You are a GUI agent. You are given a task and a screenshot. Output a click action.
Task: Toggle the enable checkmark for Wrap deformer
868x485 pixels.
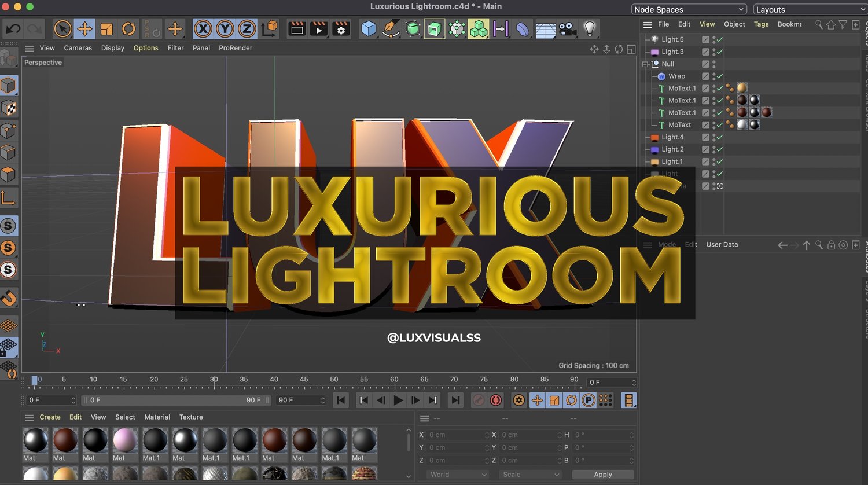(x=720, y=76)
